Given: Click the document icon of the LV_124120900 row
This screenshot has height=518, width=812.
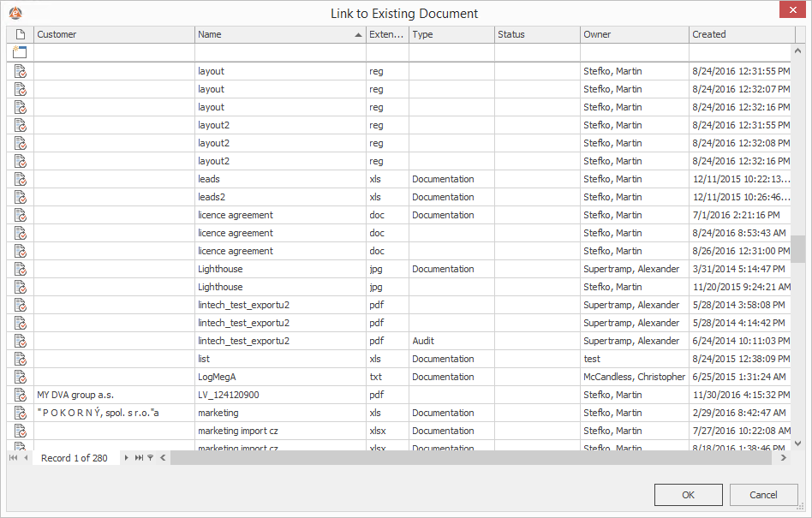Looking at the screenshot, I should tap(21, 395).
